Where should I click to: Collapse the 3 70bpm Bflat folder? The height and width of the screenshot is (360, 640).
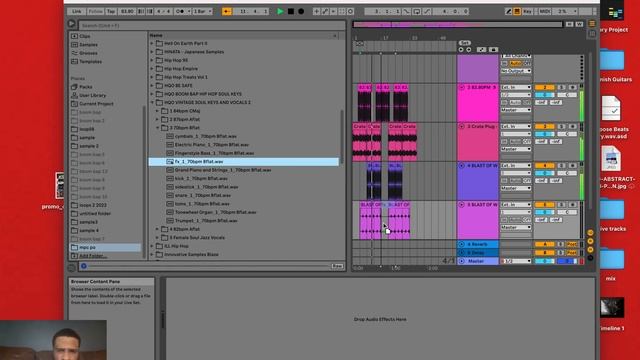(157, 128)
